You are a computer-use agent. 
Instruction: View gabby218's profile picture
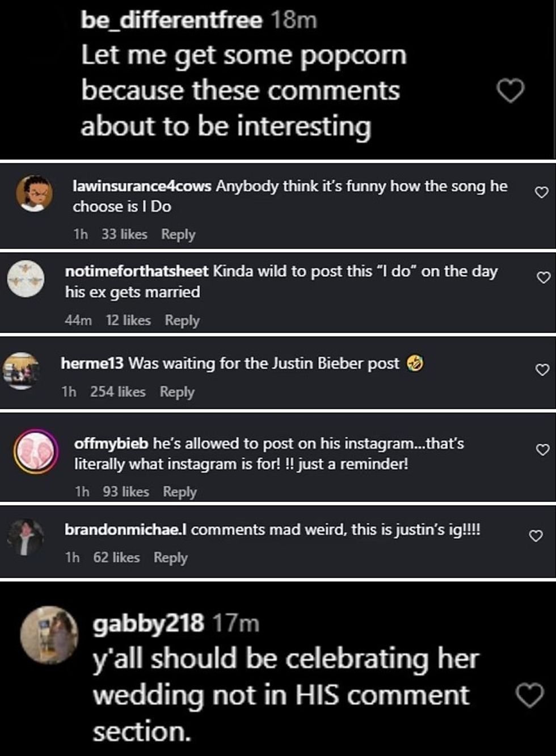tap(48, 635)
